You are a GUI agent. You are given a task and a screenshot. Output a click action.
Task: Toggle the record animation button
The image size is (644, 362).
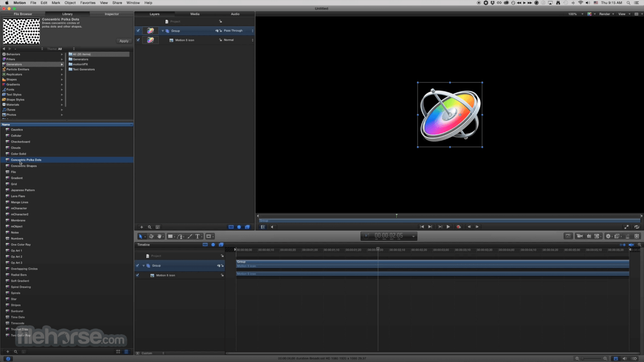point(459,227)
